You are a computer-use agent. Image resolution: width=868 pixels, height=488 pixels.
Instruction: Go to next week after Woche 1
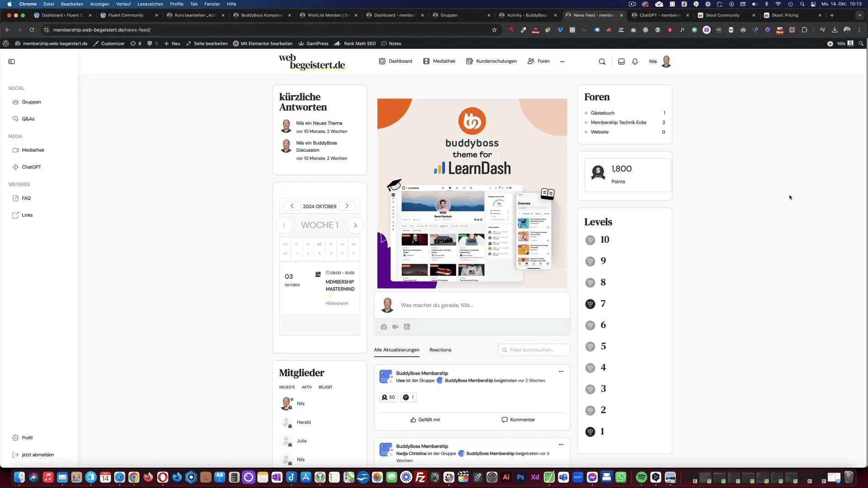point(355,225)
